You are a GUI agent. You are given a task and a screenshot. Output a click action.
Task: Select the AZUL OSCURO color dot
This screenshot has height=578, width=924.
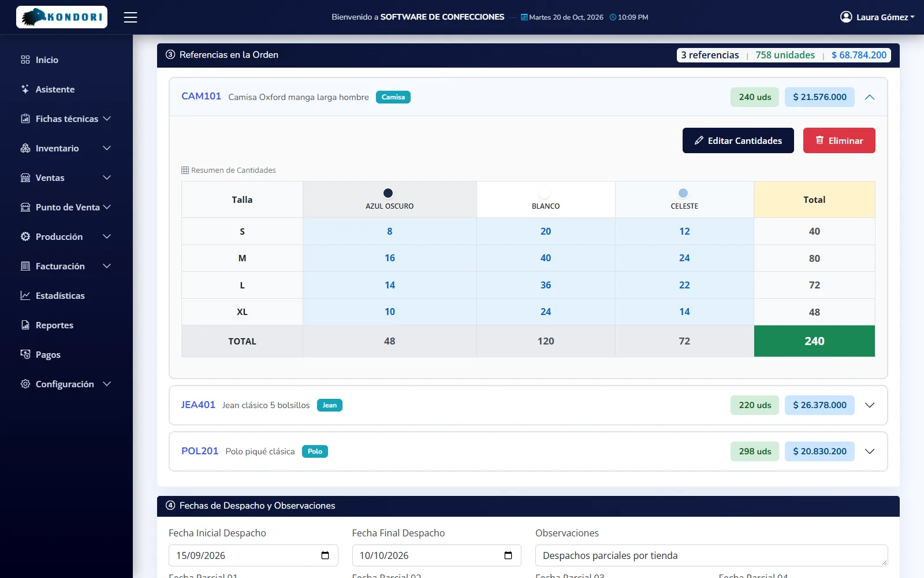click(x=388, y=193)
